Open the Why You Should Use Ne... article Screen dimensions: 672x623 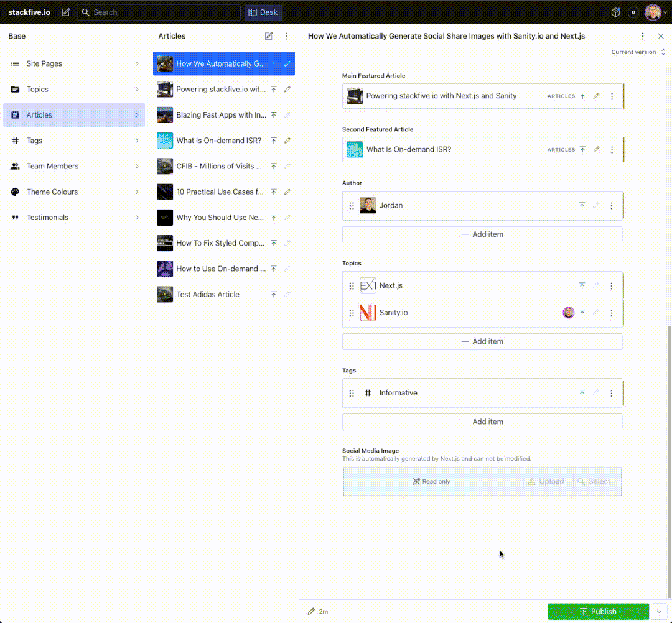[224, 218]
